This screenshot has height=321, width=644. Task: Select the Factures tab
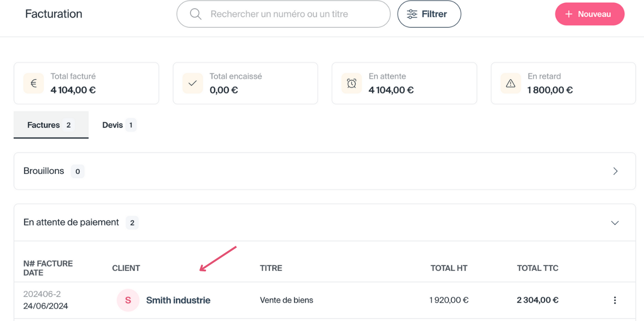(x=51, y=125)
